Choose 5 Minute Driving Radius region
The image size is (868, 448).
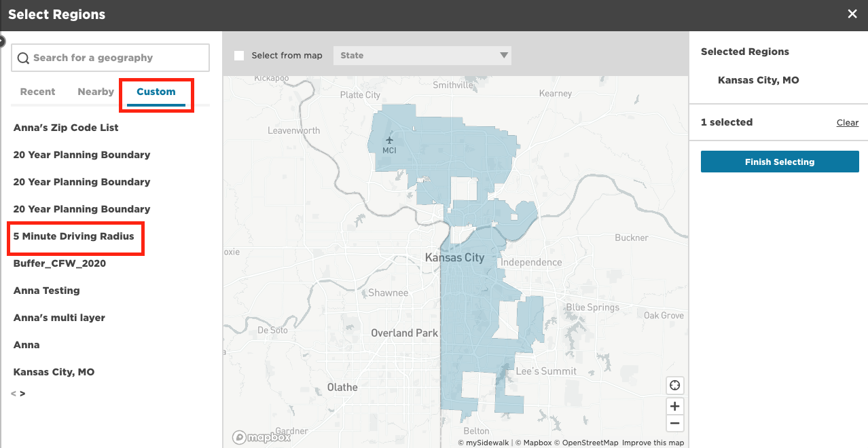coord(74,236)
